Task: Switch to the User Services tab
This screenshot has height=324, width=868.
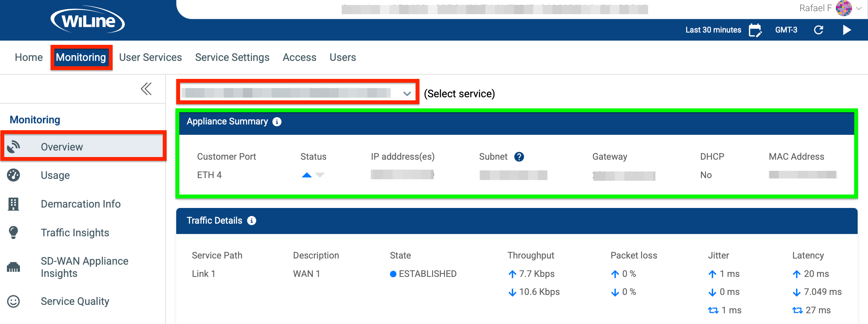Action: click(x=150, y=57)
